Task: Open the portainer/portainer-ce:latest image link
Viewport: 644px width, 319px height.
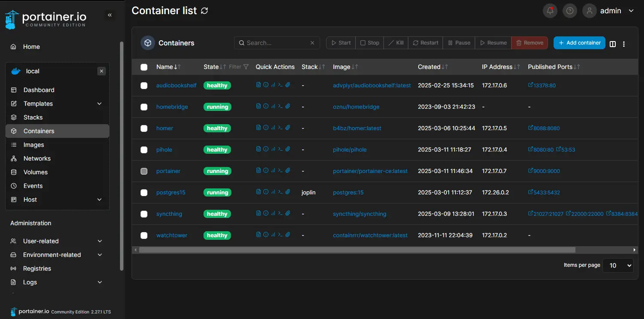Action: 370,171
